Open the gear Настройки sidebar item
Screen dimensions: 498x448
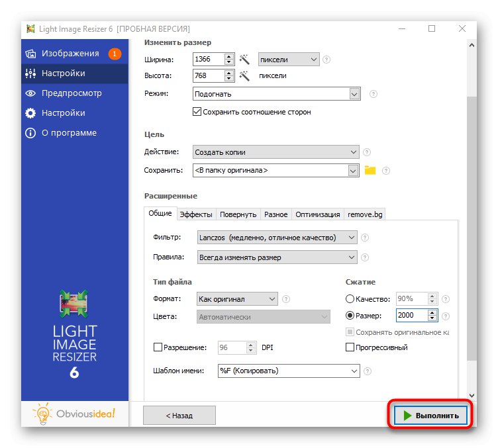coord(75,113)
